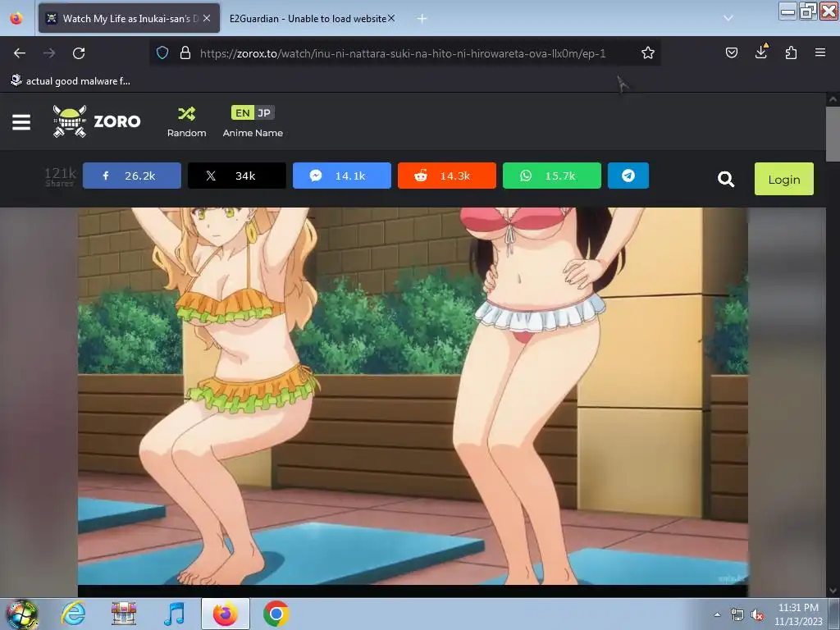Open Firefox tracking protection shield icon

pyautogui.click(x=162, y=53)
